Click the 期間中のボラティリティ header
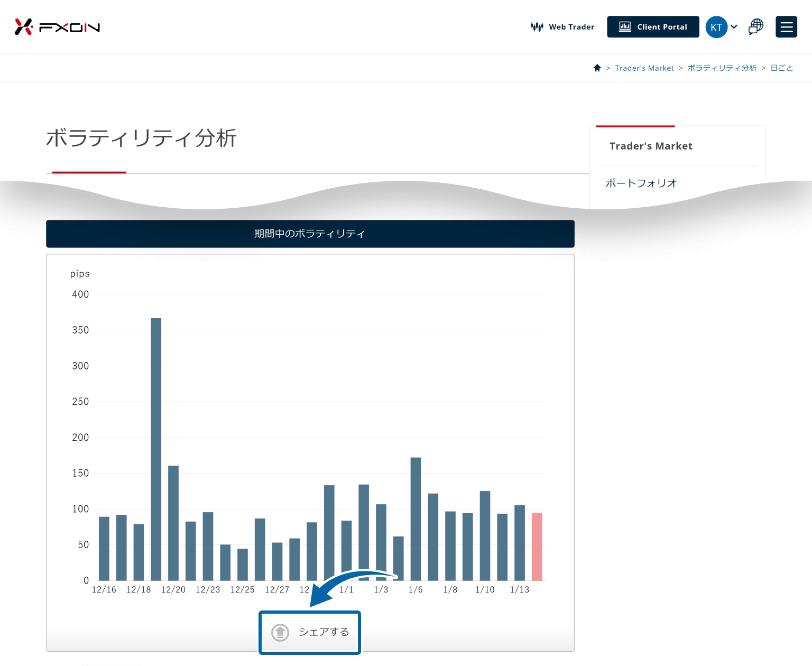The height and width of the screenshot is (666, 812). pos(310,234)
